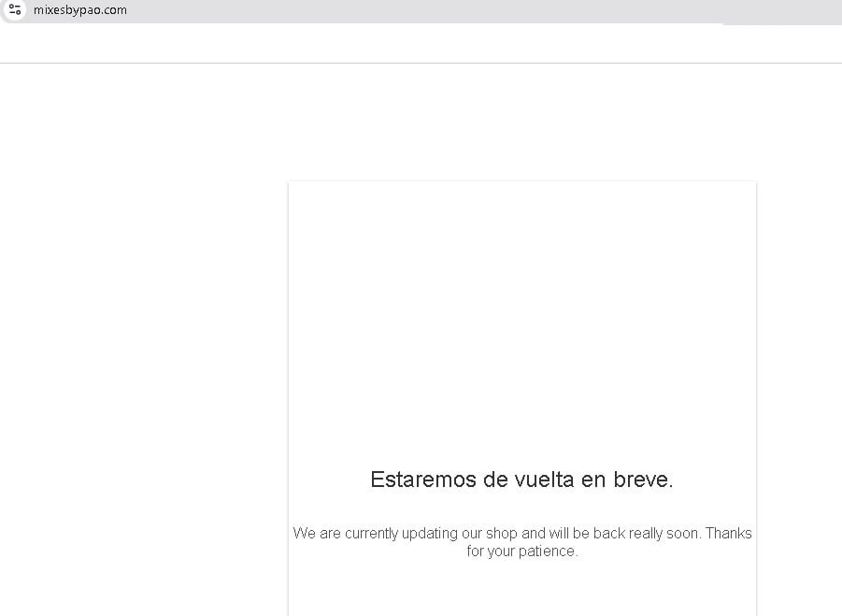Click the word 'updating' in the message

(x=429, y=534)
